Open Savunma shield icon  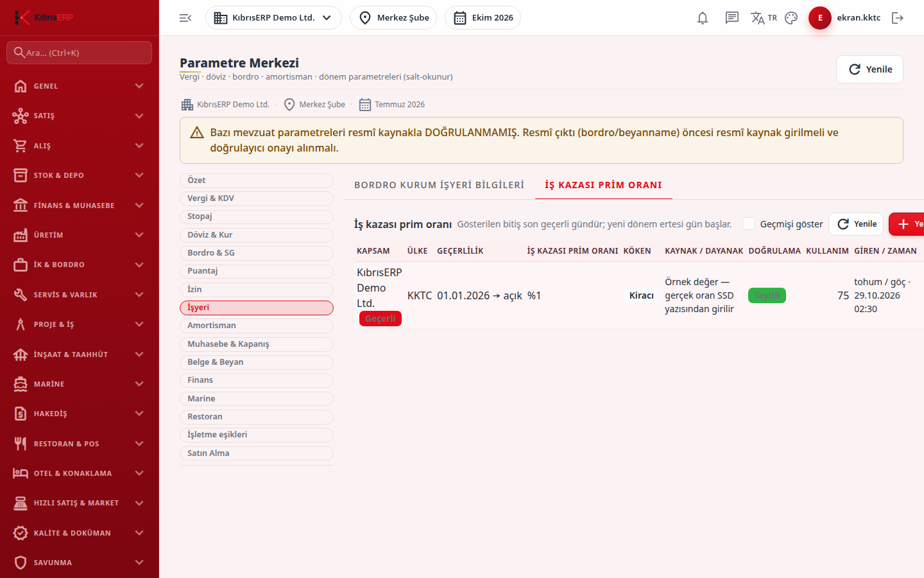coord(21,563)
